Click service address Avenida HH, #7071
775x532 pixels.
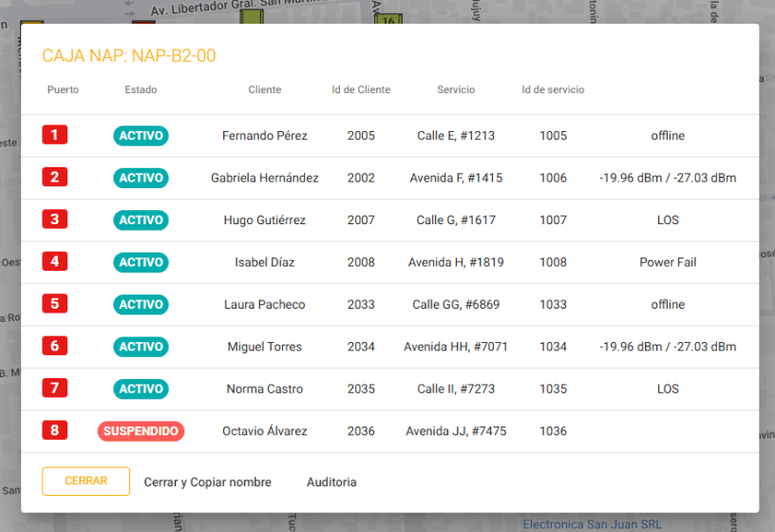coord(456,347)
